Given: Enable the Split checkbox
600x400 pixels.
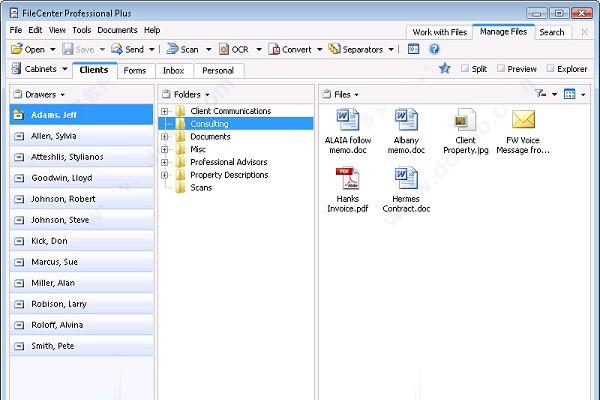Looking at the screenshot, I should (x=465, y=68).
